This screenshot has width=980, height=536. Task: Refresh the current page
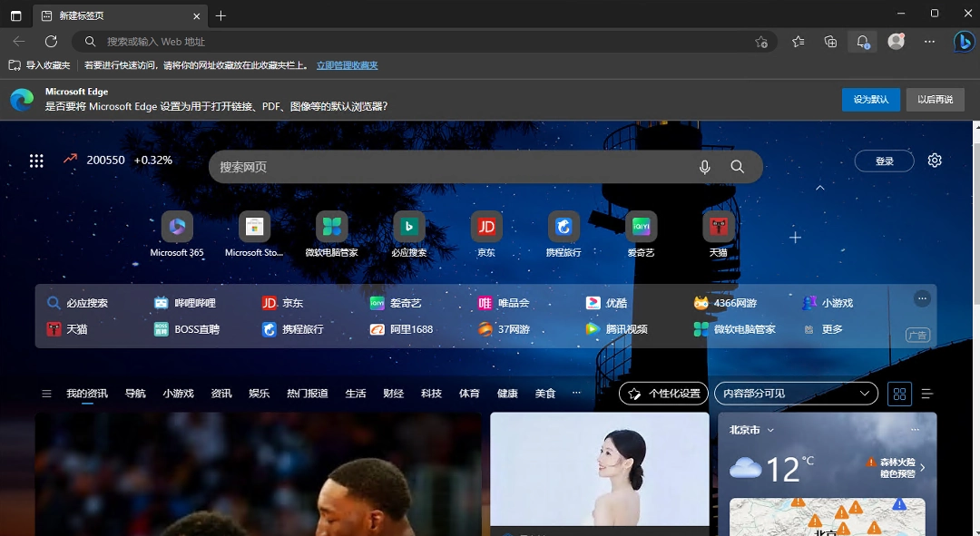51,42
